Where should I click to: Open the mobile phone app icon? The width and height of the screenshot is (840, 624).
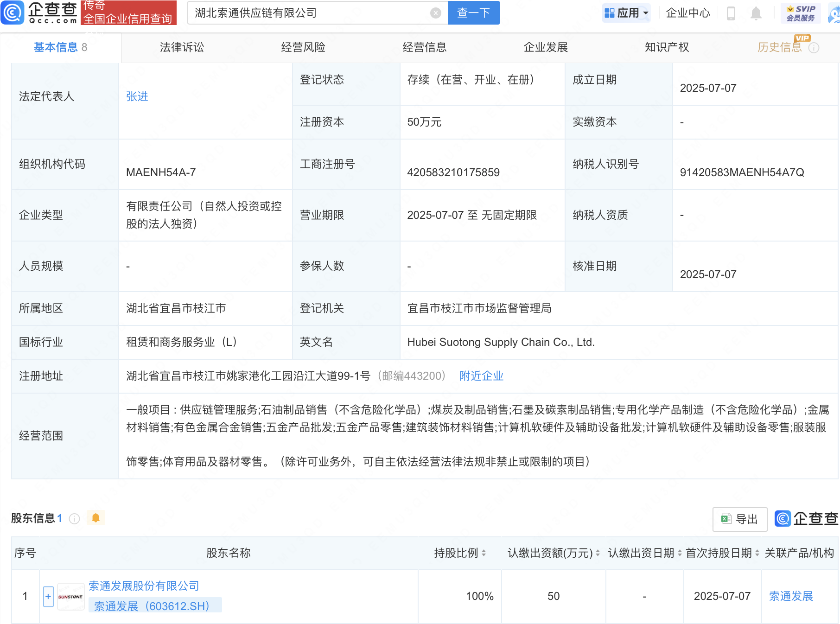731,13
